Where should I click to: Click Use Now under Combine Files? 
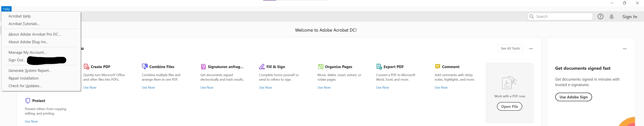148,88
